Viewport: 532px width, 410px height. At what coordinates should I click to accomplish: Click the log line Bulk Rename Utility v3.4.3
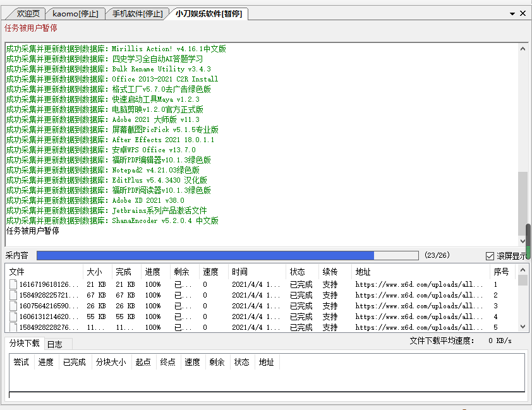pos(109,69)
